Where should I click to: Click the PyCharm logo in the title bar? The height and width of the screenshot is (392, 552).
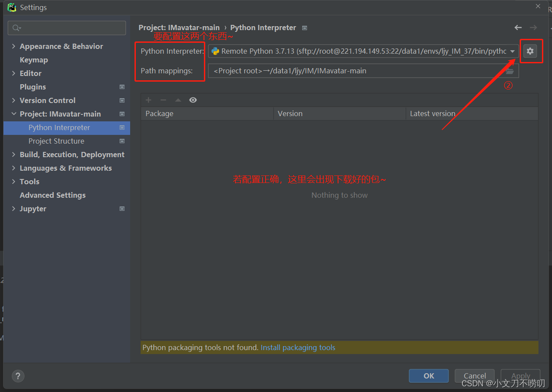(x=12, y=7)
